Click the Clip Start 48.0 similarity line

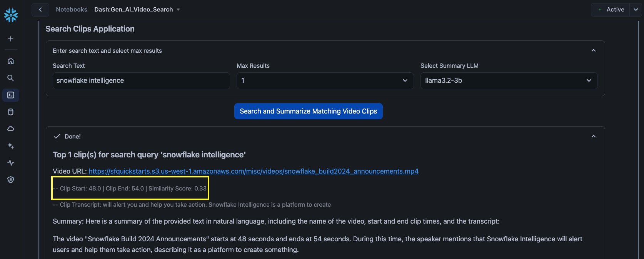(x=130, y=189)
